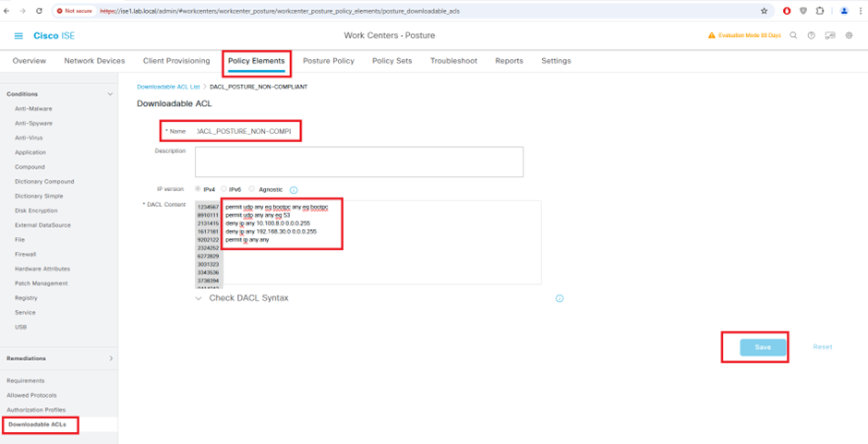
Task: Go back with the browser back arrow
Action: [7, 10]
